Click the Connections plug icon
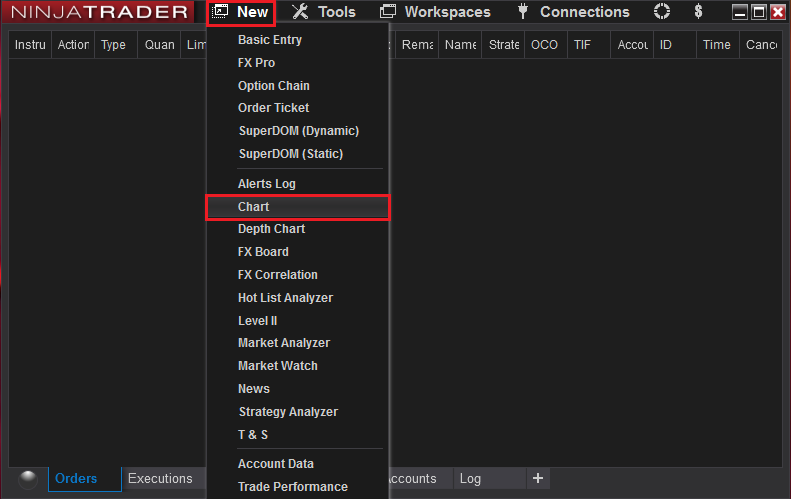 pos(523,11)
